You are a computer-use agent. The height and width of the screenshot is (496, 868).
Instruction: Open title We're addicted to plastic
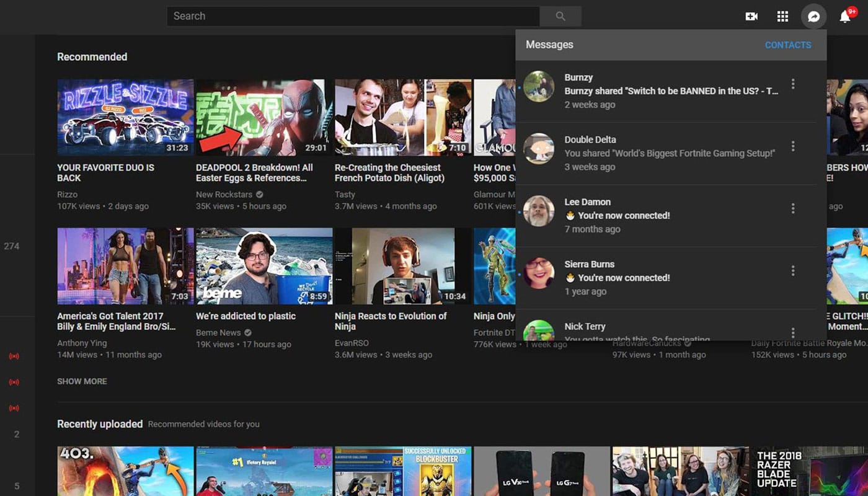click(x=246, y=316)
